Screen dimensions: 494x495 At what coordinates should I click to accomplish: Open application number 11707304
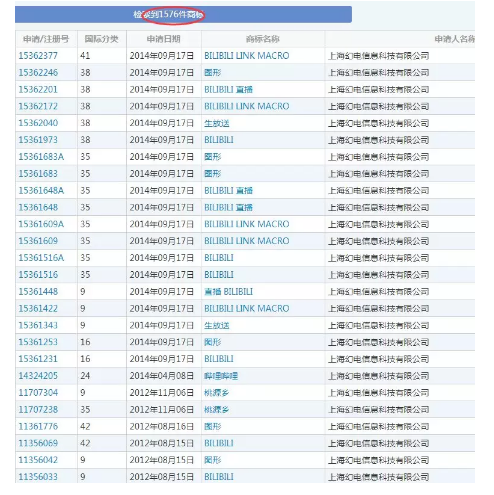point(38,393)
